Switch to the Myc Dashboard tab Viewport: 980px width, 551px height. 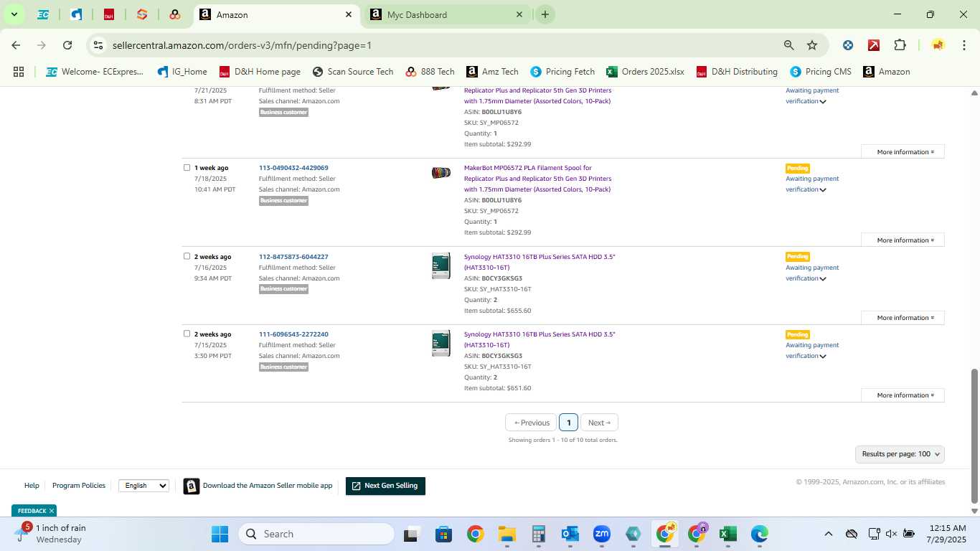448,14
